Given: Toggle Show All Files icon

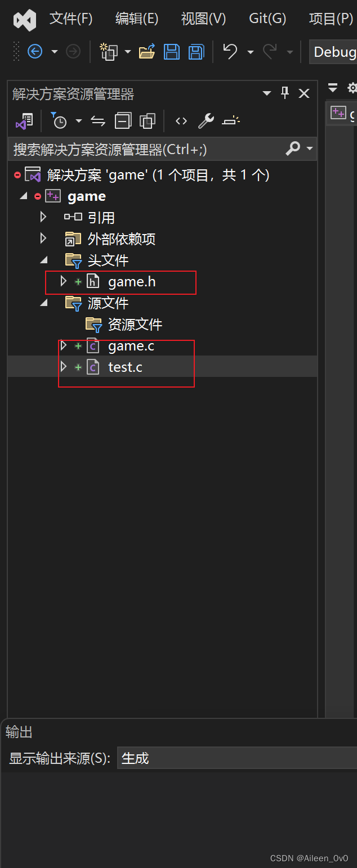Looking at the screenshot, I should 148,120.
